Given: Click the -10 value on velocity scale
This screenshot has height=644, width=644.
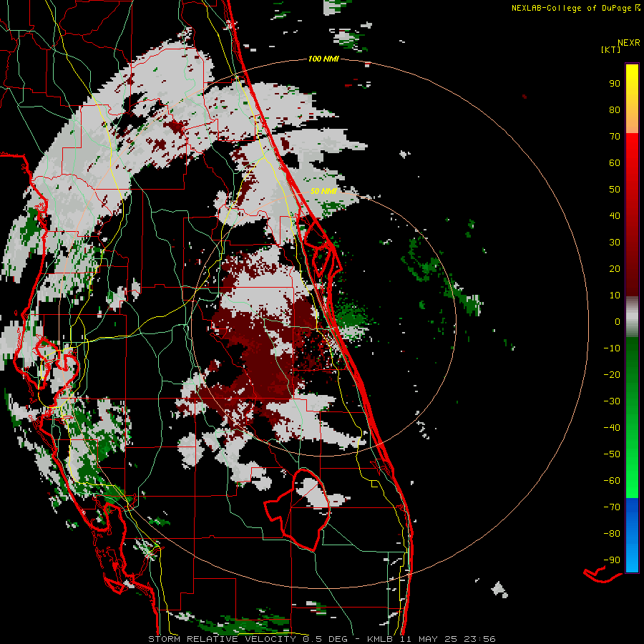Looking at the screenshot, I should tap(612, 348).
